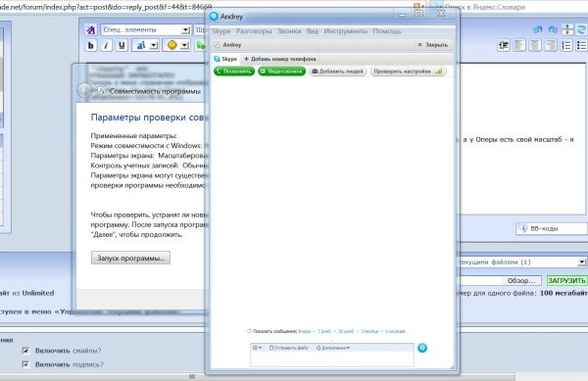Click the '7 дней' show messages link
This screenshot has height=381, width=588.
(x=324, y=331)
